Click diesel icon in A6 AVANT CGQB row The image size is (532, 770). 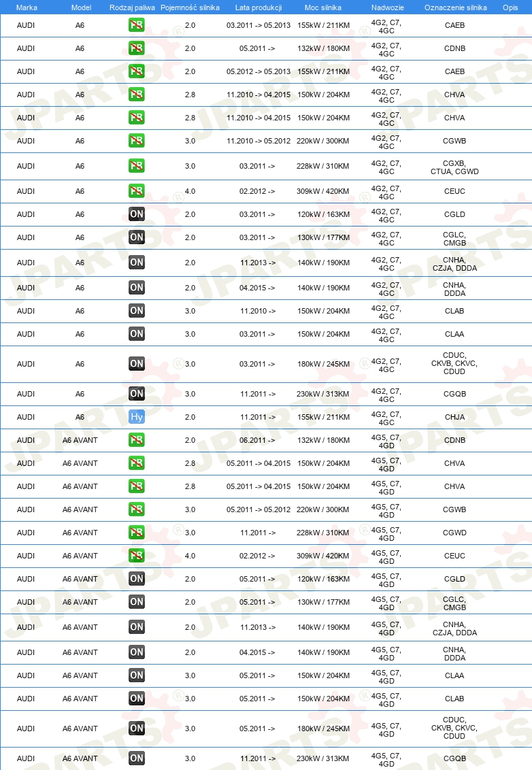(x=137, y=758)
